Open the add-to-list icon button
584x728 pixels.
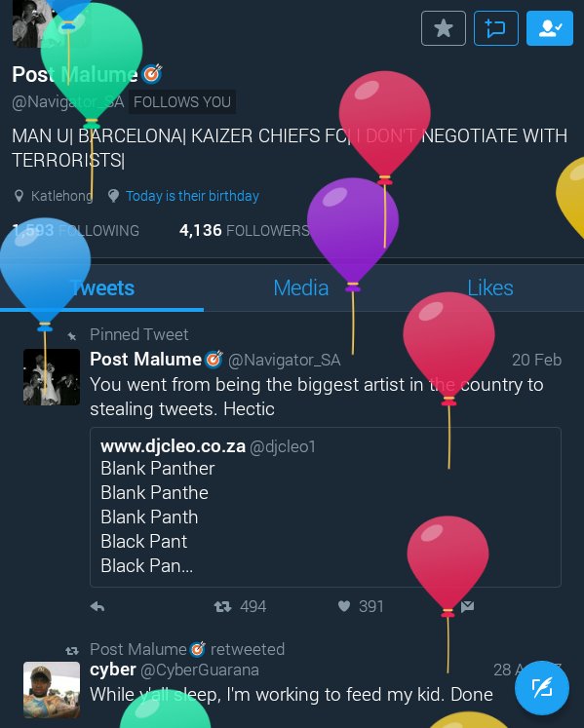(x=495, y=28)
